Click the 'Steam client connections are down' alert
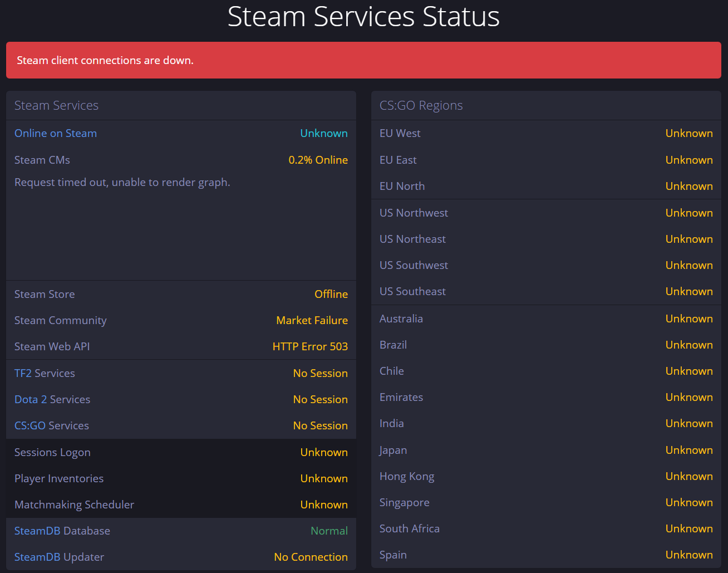The width and height of the screenshot is (728, 573). [363, 60]
